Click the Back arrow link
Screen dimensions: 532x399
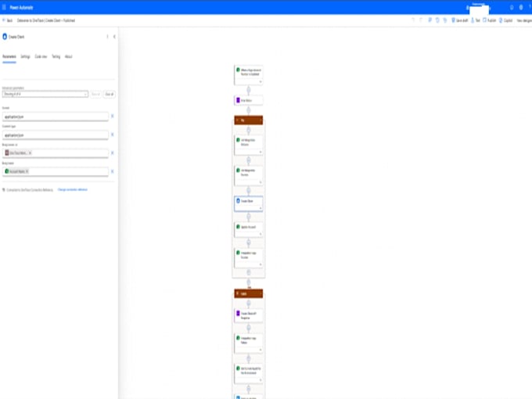(8, 20)
